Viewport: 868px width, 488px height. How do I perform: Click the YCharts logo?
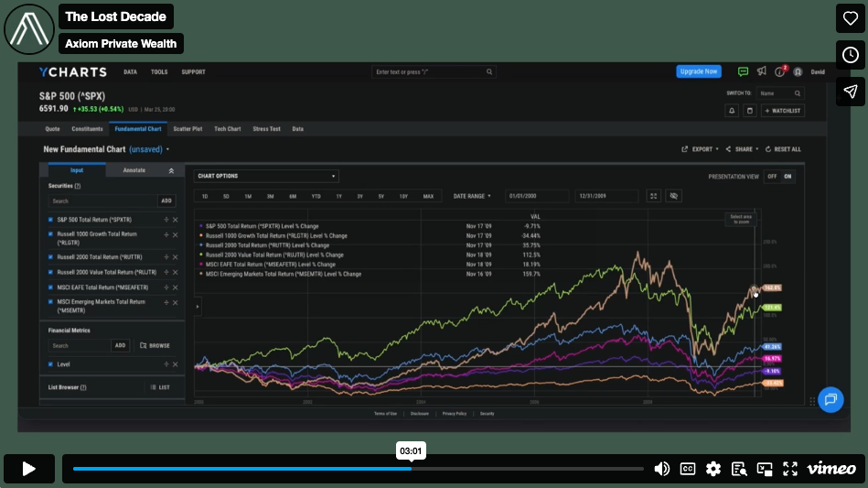(72, 72)
